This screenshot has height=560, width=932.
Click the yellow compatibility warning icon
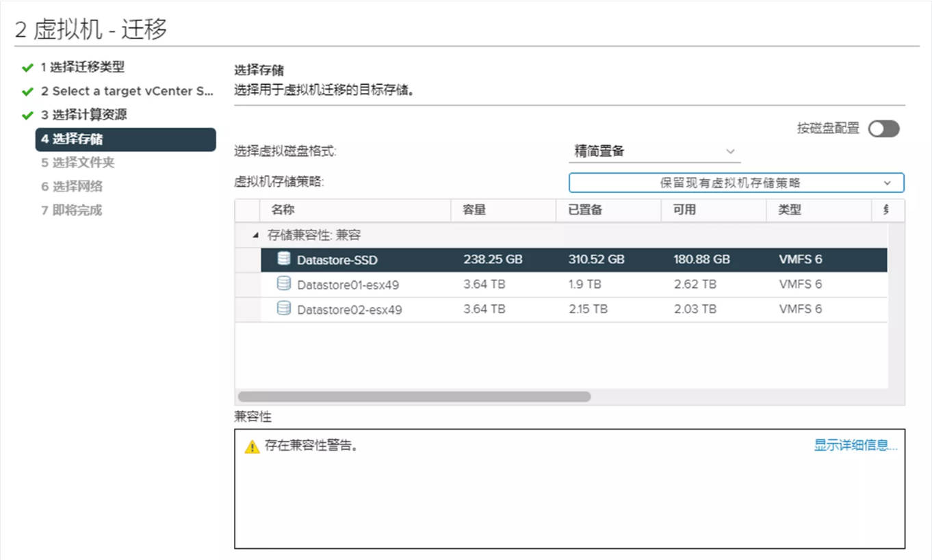pyautogui.click(x=253, y=447)
